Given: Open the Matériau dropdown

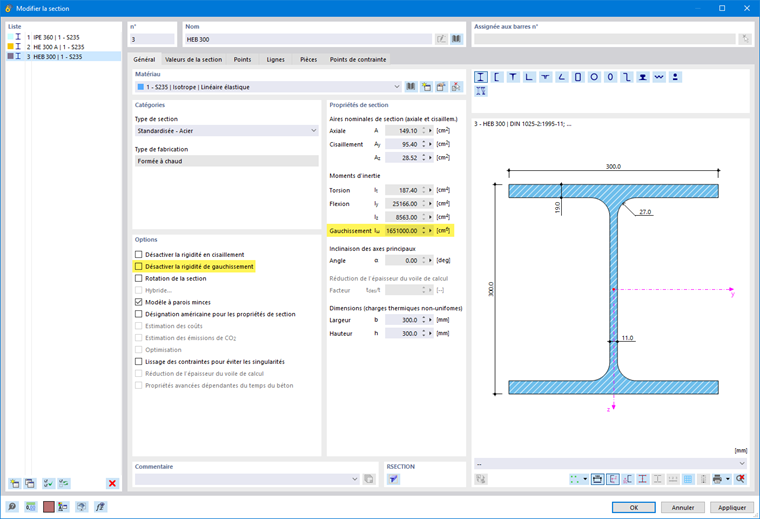Looking at the screenshot, I should [x=396, y=87].
